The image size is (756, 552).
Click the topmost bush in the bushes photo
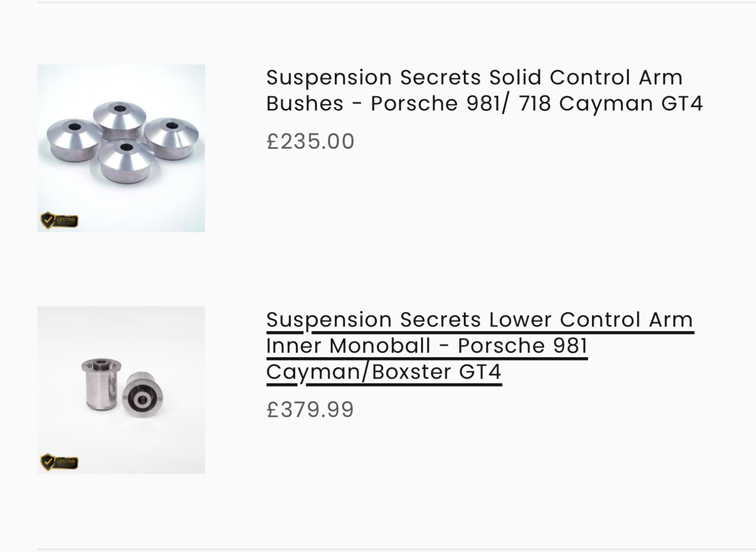119,115
